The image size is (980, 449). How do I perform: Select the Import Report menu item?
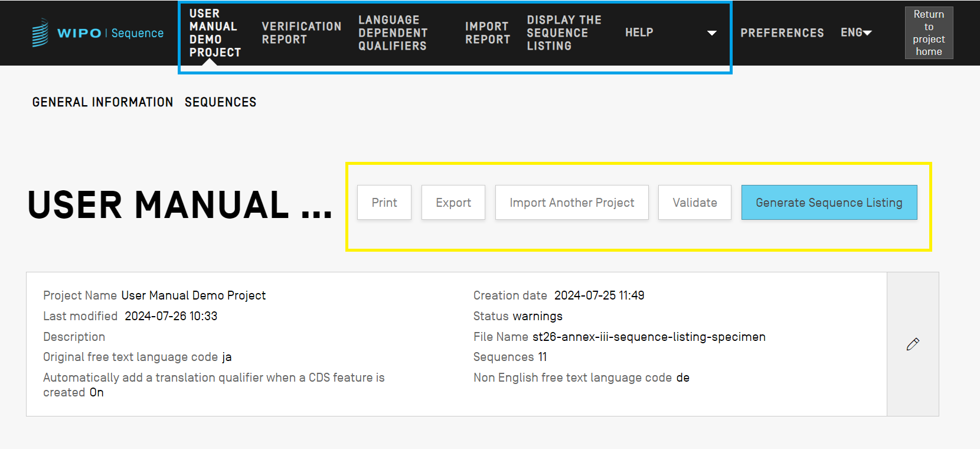(487, 33)
